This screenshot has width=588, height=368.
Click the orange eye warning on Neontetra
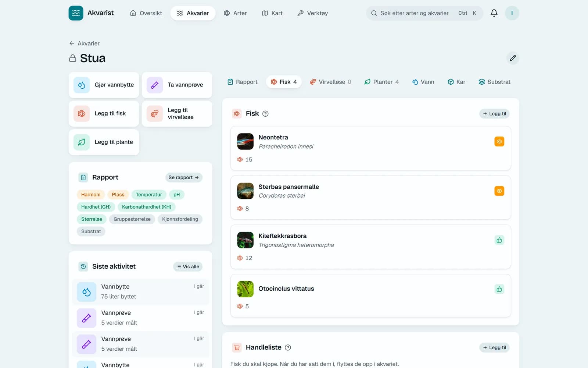(499, 141)
